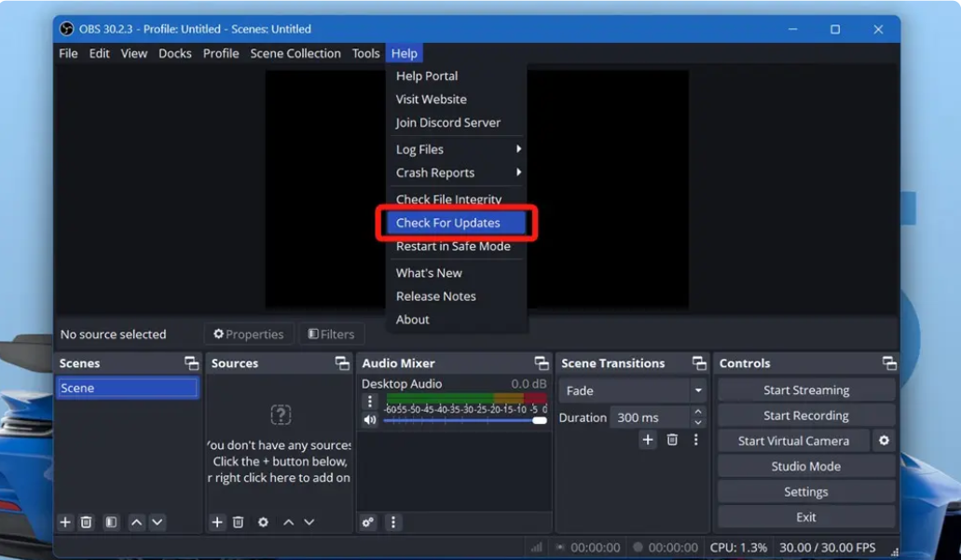Open the Docks menu
961x560 pixels.
(x=174, y=53)
